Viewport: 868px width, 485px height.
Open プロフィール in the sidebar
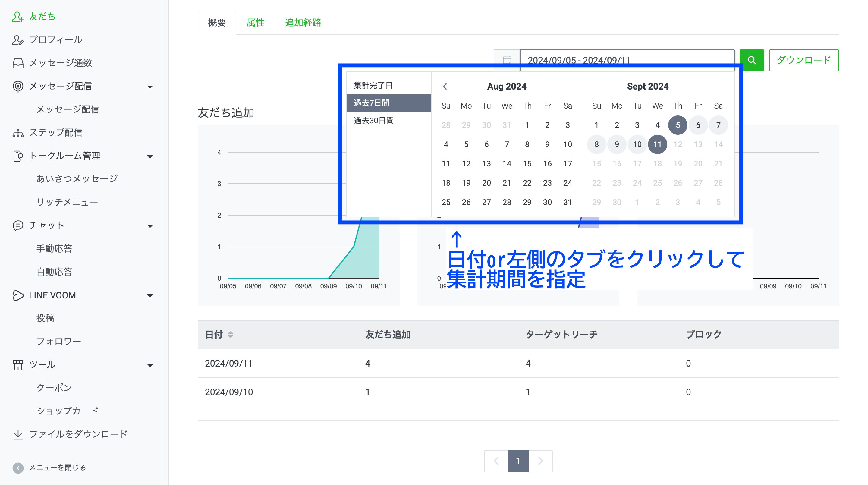[55, 40]
